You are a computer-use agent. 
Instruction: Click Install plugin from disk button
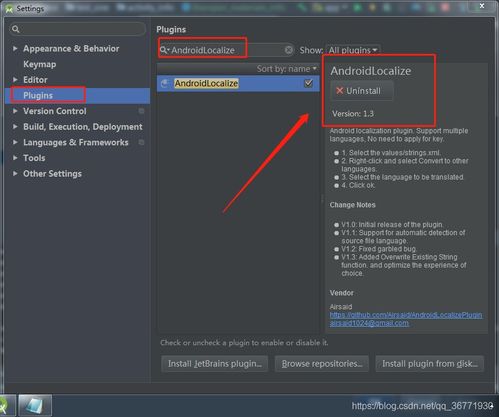coord(429,364)
